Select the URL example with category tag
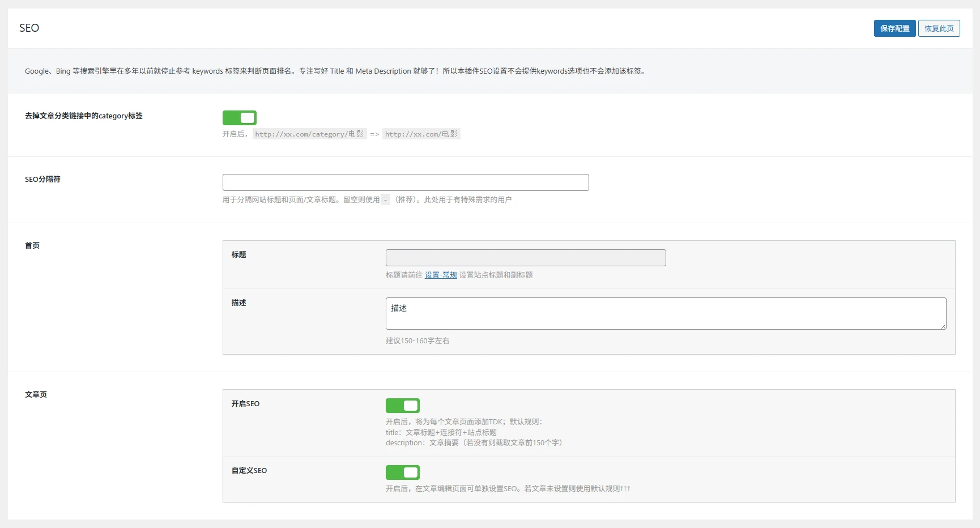 coord(309,134)
